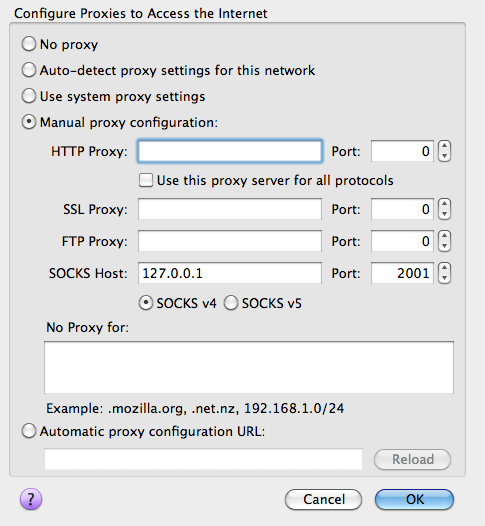
Task: Select the SOCKS v4 radio button
Action: [146, 303]
